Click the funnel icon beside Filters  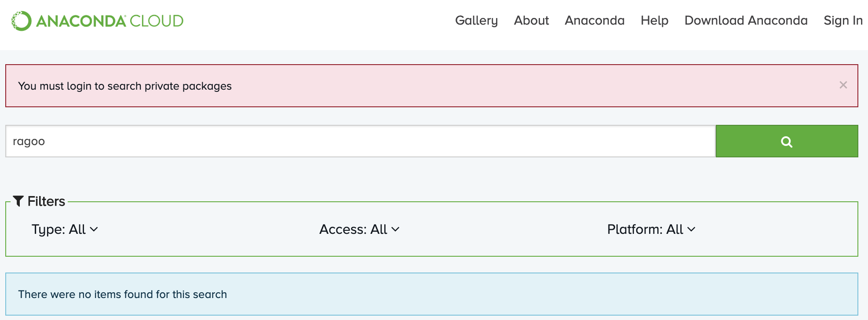click(18, 201)
